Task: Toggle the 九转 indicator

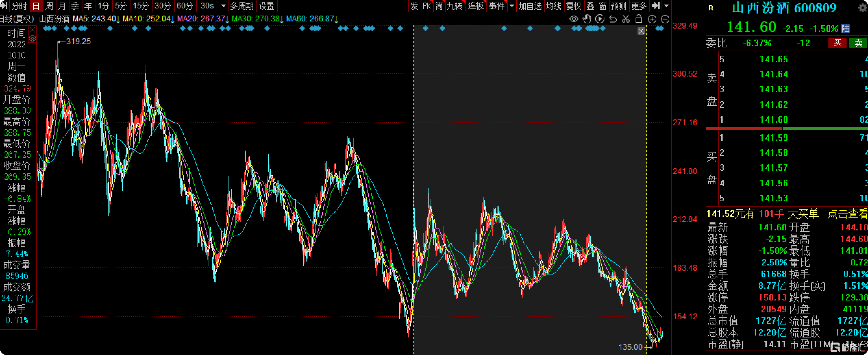Action: (455, 6)
